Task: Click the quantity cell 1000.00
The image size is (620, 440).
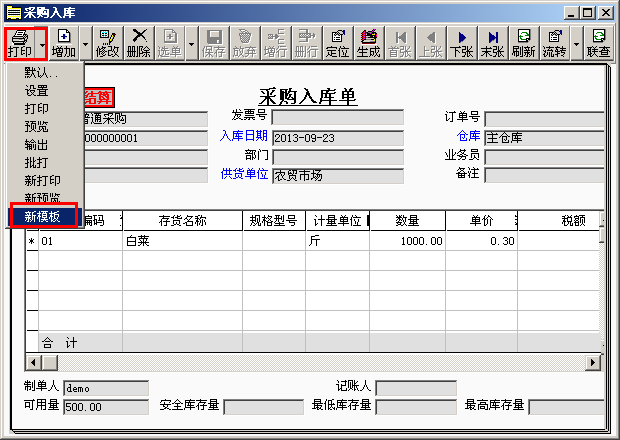Action: tap(408, 241)
